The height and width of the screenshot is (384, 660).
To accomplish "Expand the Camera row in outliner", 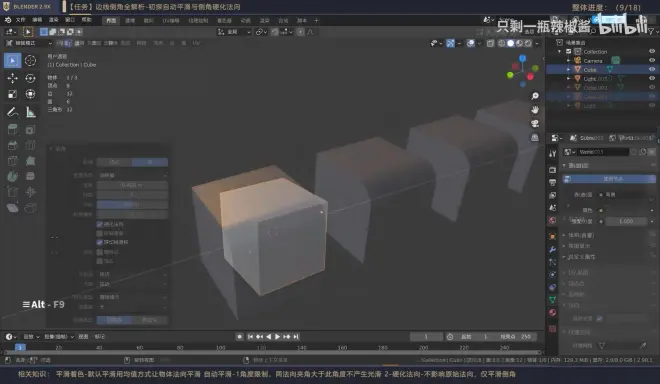I will point(569,60).
